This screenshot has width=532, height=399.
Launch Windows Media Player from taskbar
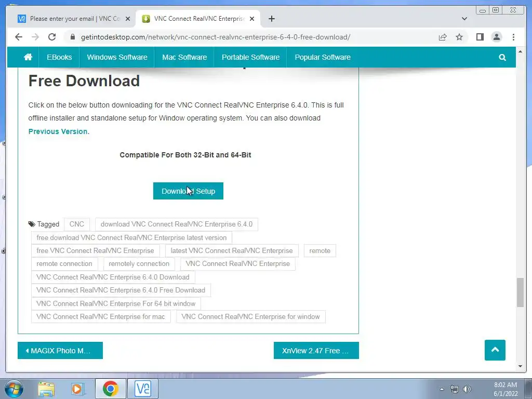point(77,389)
